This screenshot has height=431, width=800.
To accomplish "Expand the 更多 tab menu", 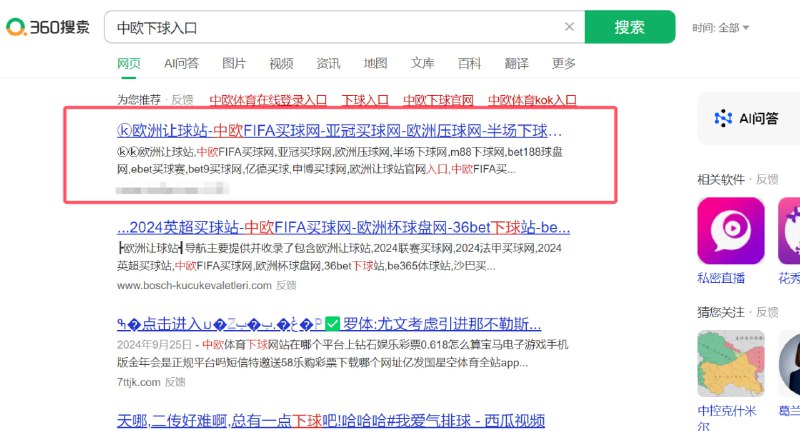I will (564, 63).
